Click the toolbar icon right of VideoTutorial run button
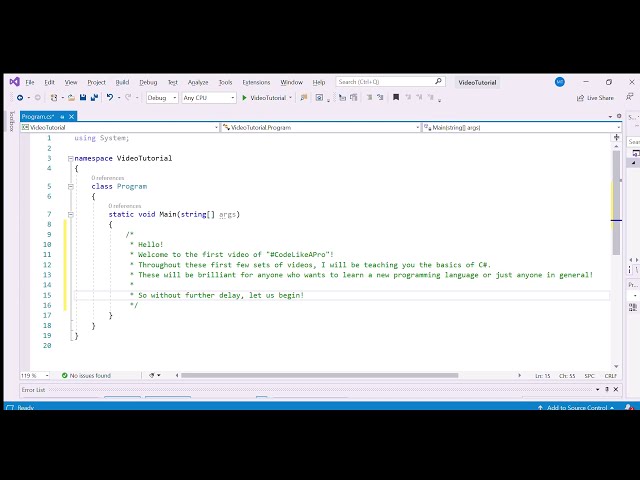The height and width of the screenshot is (480, 640). click(304, 98)
